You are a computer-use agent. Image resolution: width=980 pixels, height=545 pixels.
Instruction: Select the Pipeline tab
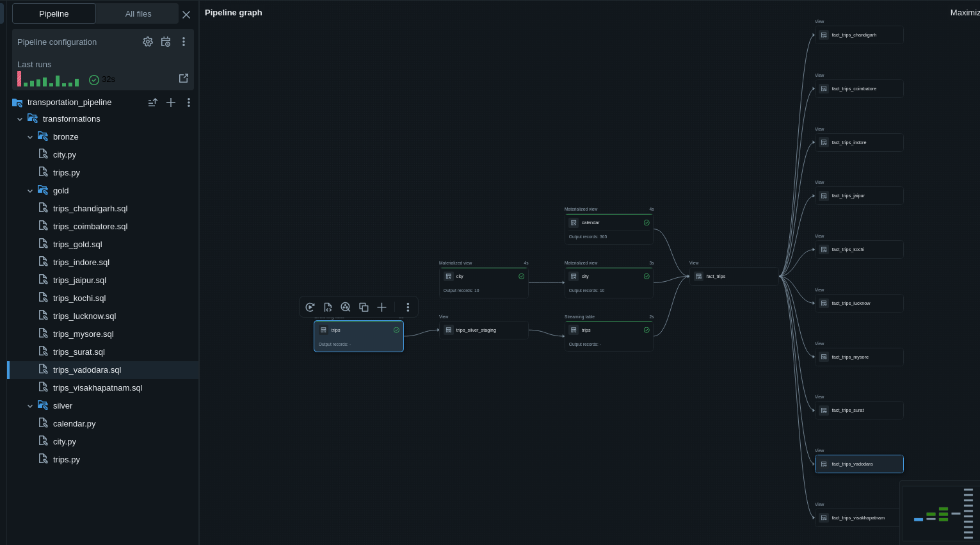(x=53, y=13)
